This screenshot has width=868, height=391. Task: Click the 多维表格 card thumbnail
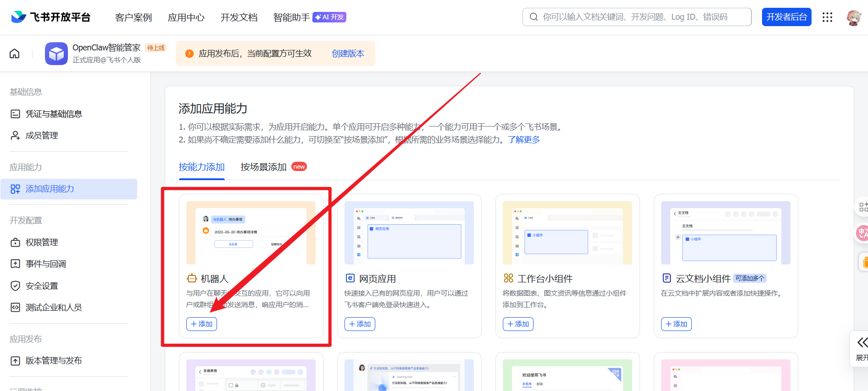pyautogui.click(x=251, y=375)
